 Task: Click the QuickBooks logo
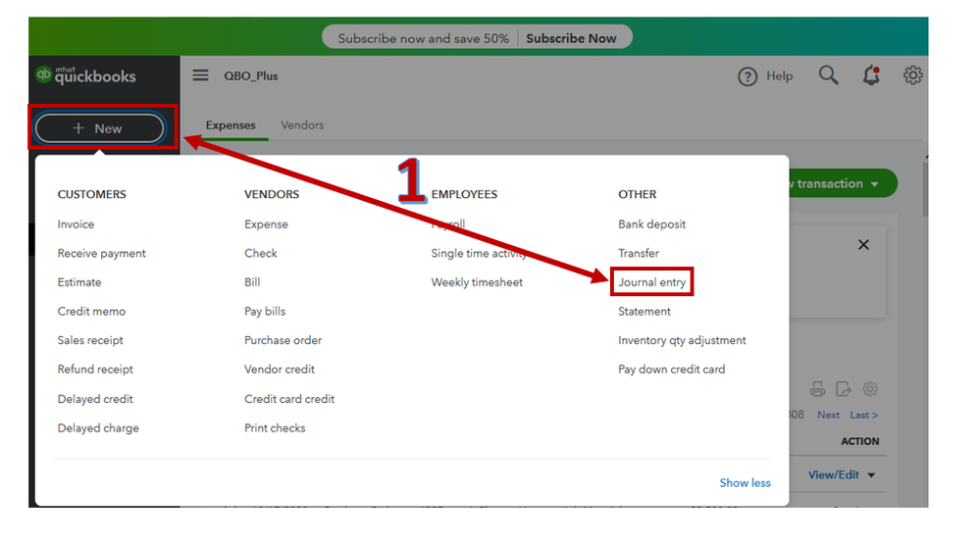click(x=85, y=75)
